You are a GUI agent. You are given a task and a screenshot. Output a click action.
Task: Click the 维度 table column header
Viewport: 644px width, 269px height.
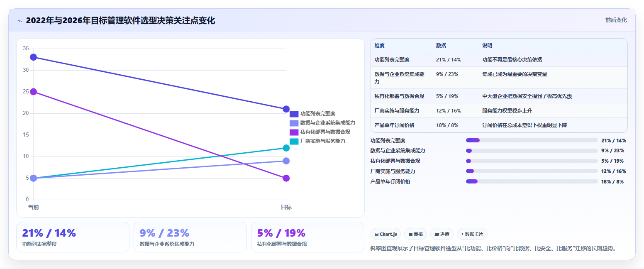[379, 46]
